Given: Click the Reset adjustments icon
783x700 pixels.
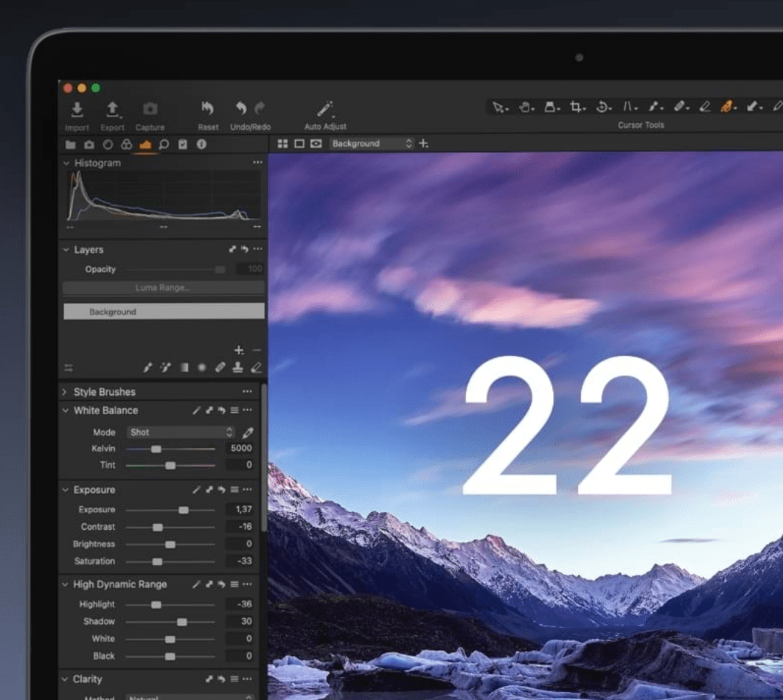Looking at the screenshot, I should pyautogui.click(x=208, y=108).
